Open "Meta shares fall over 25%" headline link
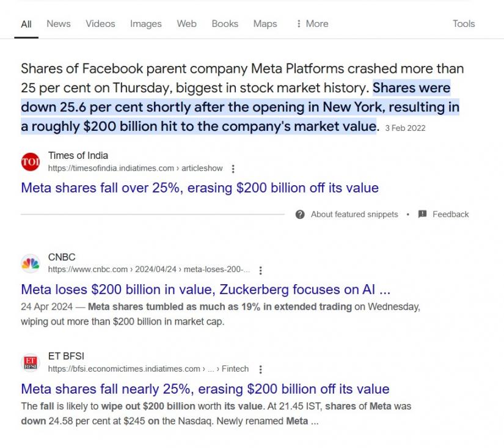 (200, 188)
